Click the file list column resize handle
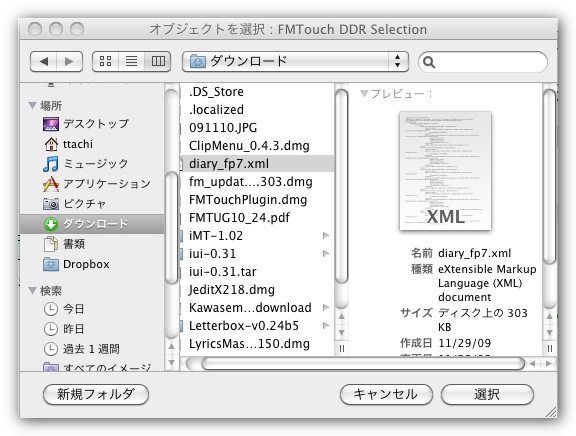 342,348
